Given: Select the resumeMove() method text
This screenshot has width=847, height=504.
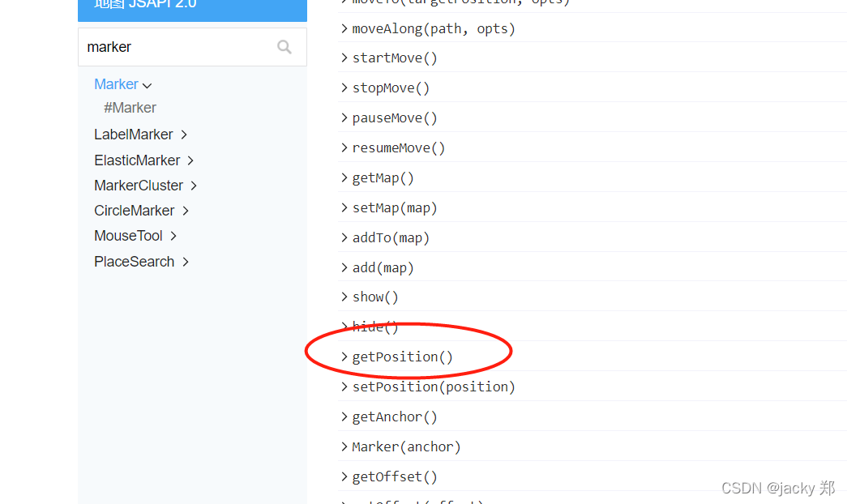Looking at the screenshot, I should click(x=399, y=148).
